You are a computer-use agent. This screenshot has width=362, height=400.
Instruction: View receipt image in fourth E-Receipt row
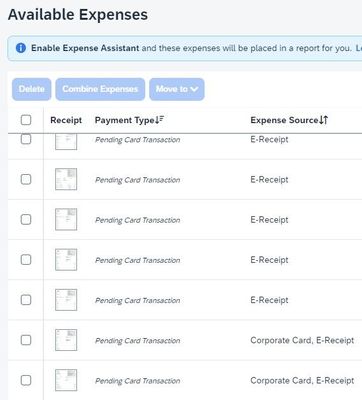tap(66, 259)
